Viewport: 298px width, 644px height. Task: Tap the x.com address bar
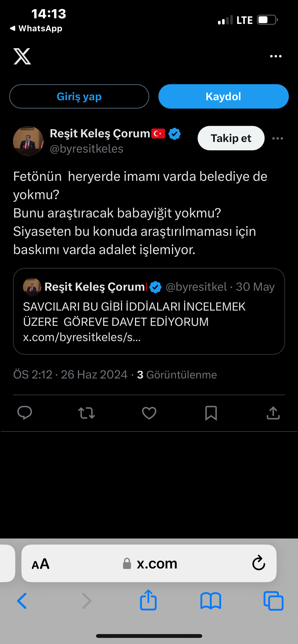click(x=150, y=564)
